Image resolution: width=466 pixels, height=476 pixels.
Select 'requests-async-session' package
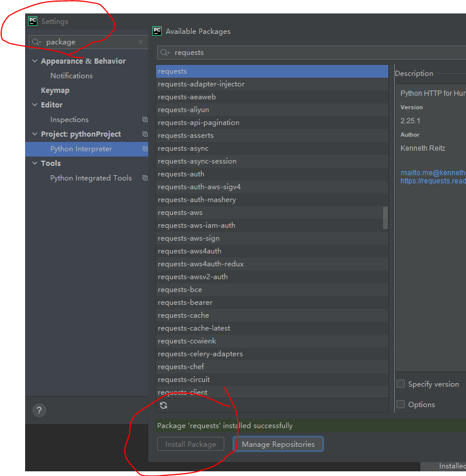click(272, 161)
